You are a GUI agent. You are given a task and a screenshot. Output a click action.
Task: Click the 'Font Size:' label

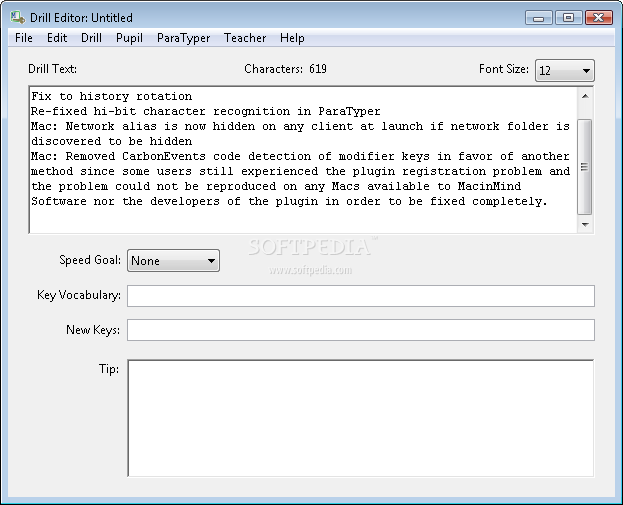[x=504, y=69]
